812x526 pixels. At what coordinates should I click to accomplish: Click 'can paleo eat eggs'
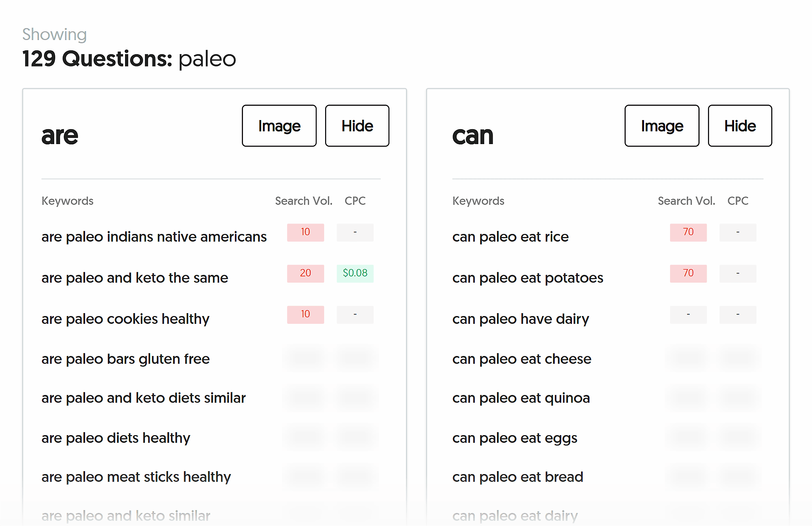tap(514, 438)
